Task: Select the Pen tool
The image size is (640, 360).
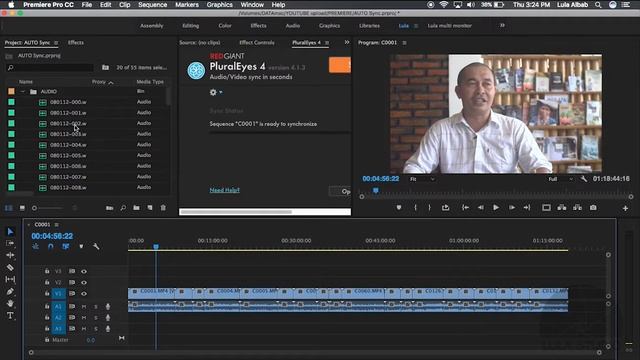Action: 10,291
